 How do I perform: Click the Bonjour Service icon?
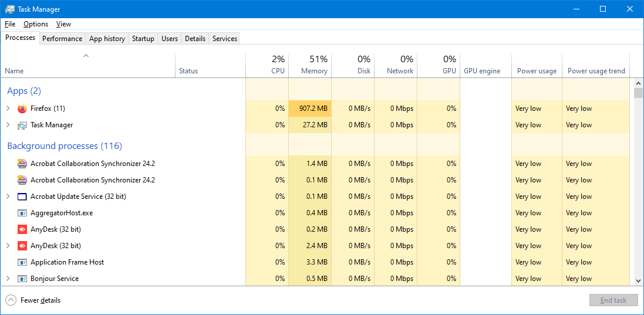pos(22,279)
